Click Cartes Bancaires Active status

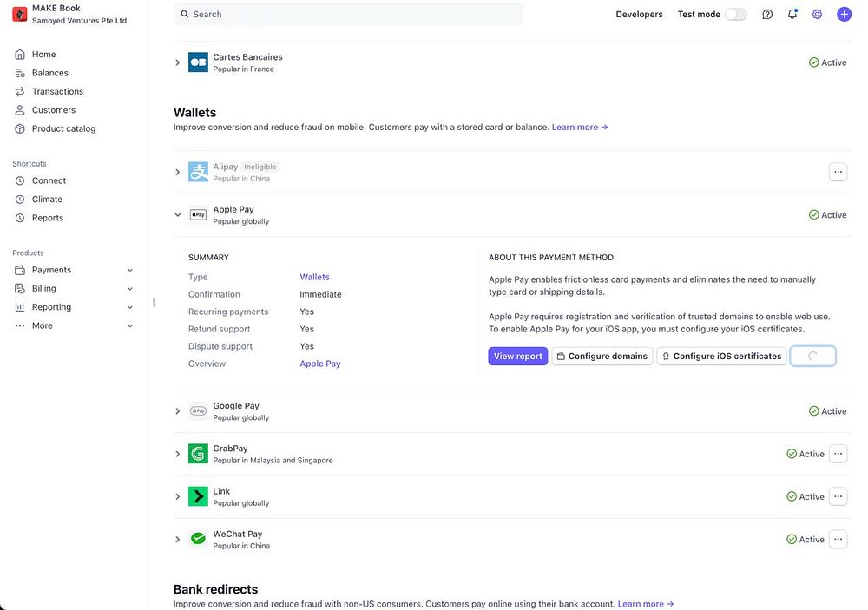pos(827,62)
